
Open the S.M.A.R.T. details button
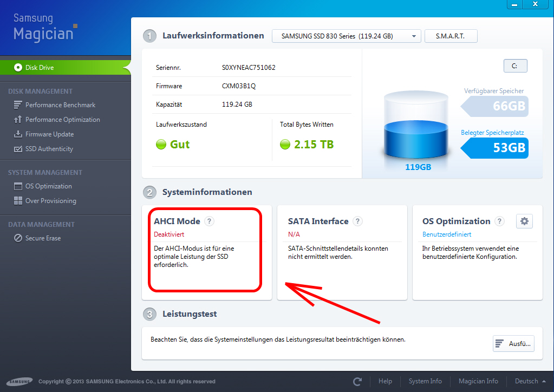[x=451, y=36]
